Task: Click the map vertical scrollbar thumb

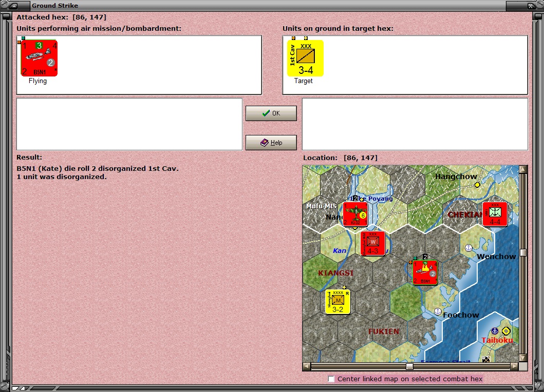Action: coord(523,252)
